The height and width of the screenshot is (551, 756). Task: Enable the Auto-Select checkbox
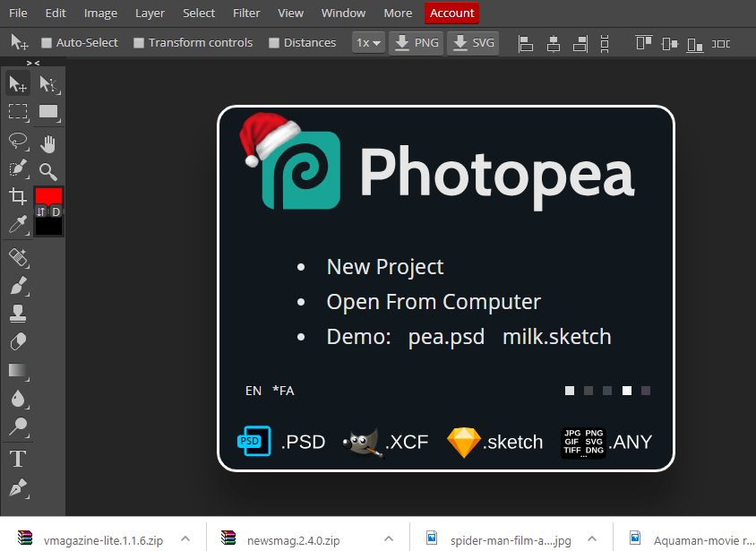click(46, 43)
